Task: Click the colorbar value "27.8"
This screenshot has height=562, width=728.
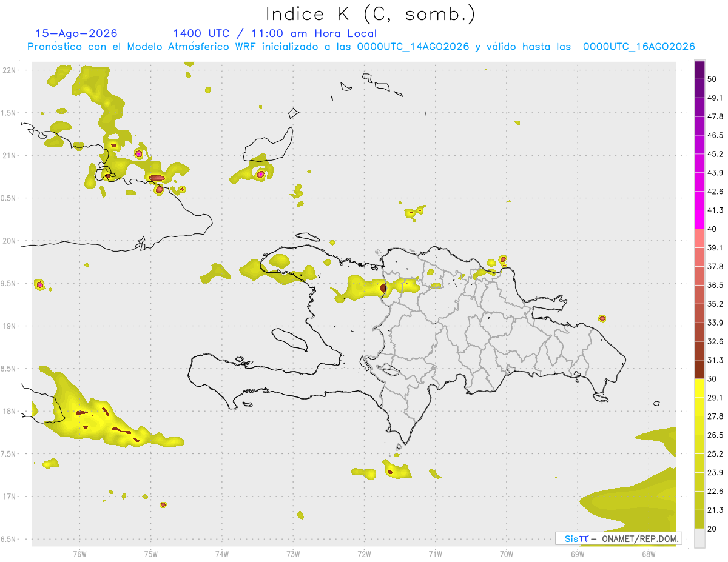Action: tap(716, 417)
